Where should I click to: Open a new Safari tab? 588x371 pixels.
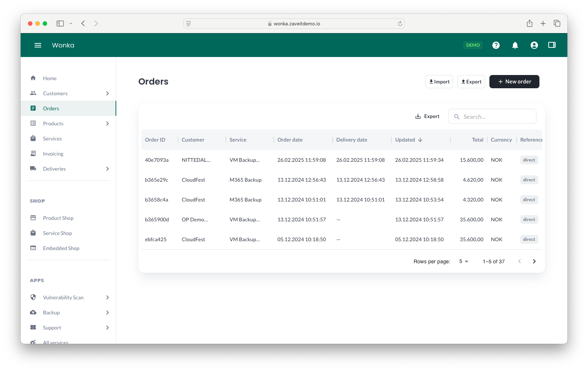543,24
